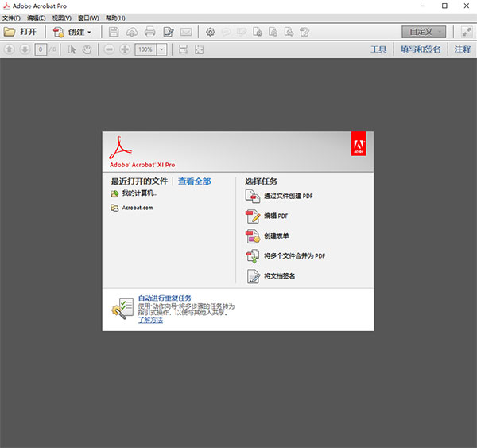The image size is (477, 448).
Task: Choose the Hand pan tool
Action: [87, 49]
